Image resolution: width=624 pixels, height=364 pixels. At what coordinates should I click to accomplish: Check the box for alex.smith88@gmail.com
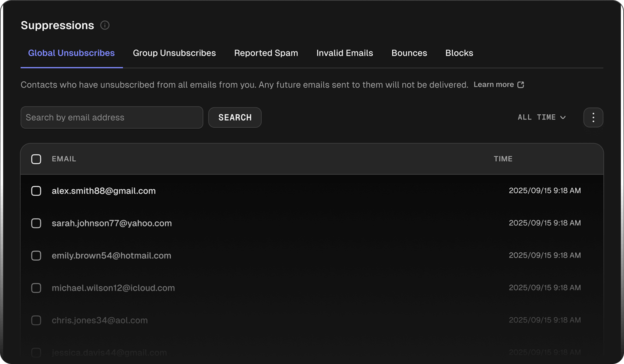[x=36, y=191]
